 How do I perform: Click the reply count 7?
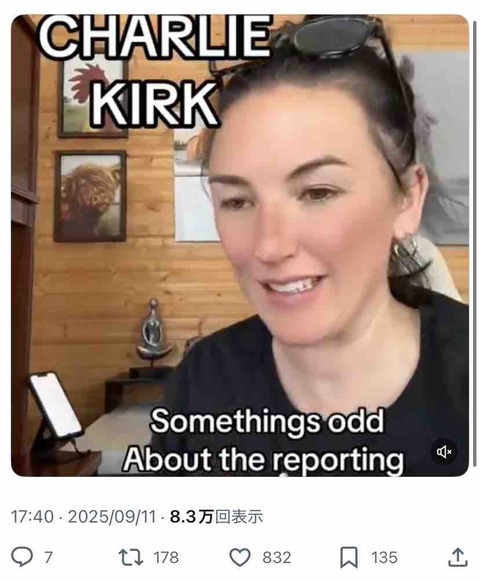point(48,557)
